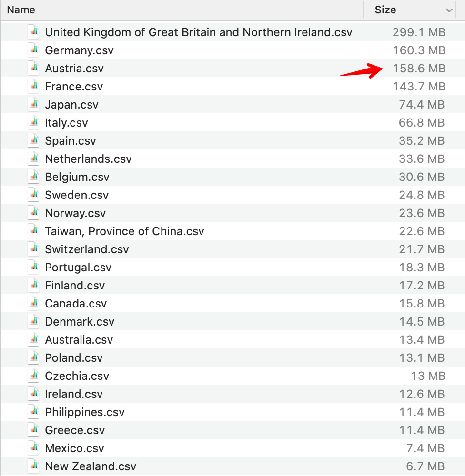Viewport: 465px width, 476px height.
Task: Select the France.csv file name
Action: [x=74, y=87]
